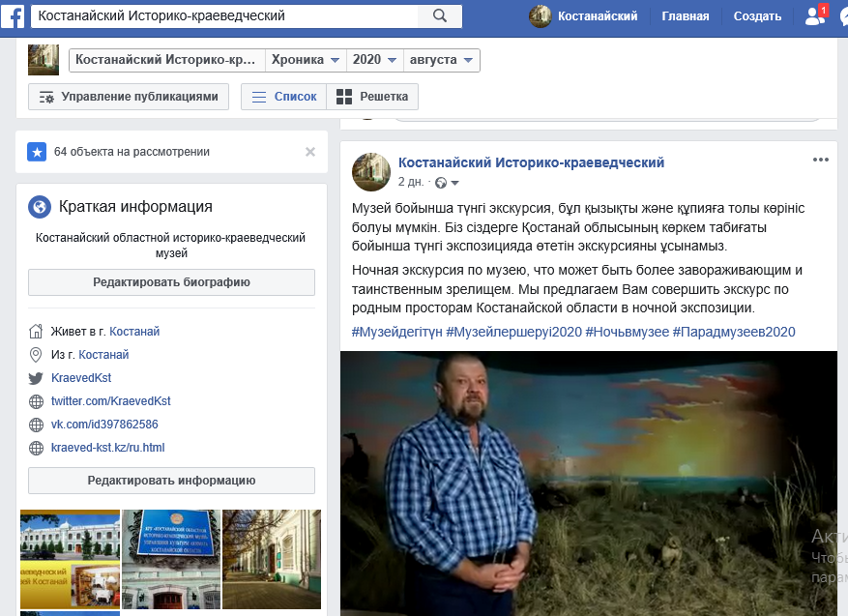The height and width of the screenshot is (616, 848).
Task: Open the autumn street building photo thumbnail
Action: tap(272, 559)
